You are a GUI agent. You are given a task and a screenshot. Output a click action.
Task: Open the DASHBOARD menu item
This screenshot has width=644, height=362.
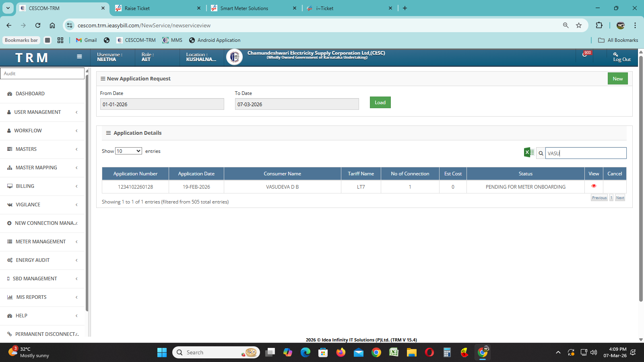[x=42, y=94]
